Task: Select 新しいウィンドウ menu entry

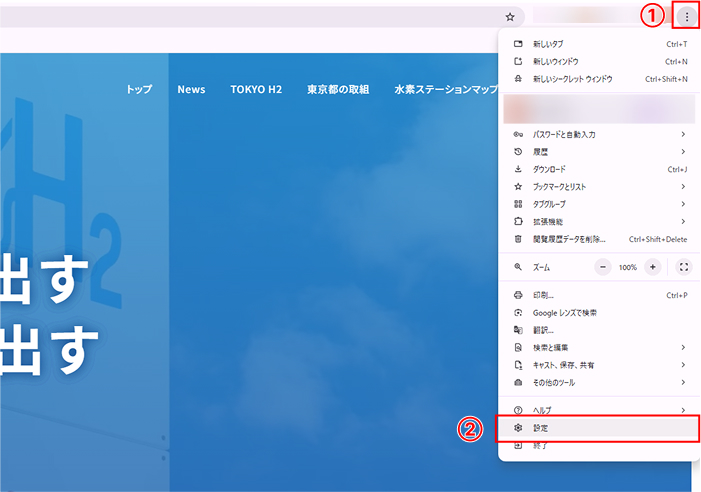Action: point(599,61)
